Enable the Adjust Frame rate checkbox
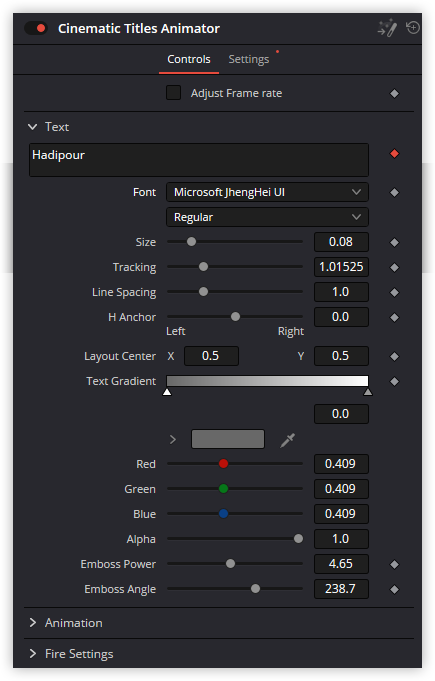 pyautogui.click(x=174, y=93)
